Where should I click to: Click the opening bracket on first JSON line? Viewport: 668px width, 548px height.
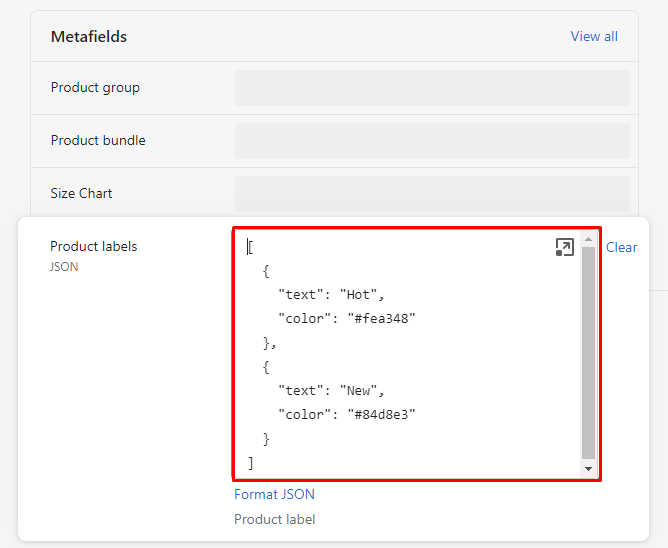[250, 247]
